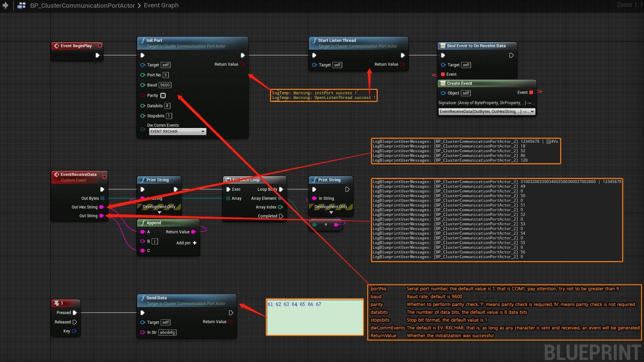Click the Databits input pin

point(143,106)
